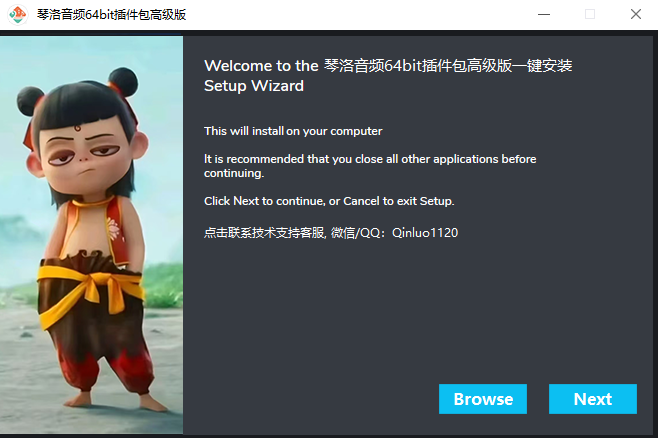This screenshot has width=658, height=438.
Task: Select the 'This will install on your computer' text
Action: pyautogui.click(x=293, y=131)
